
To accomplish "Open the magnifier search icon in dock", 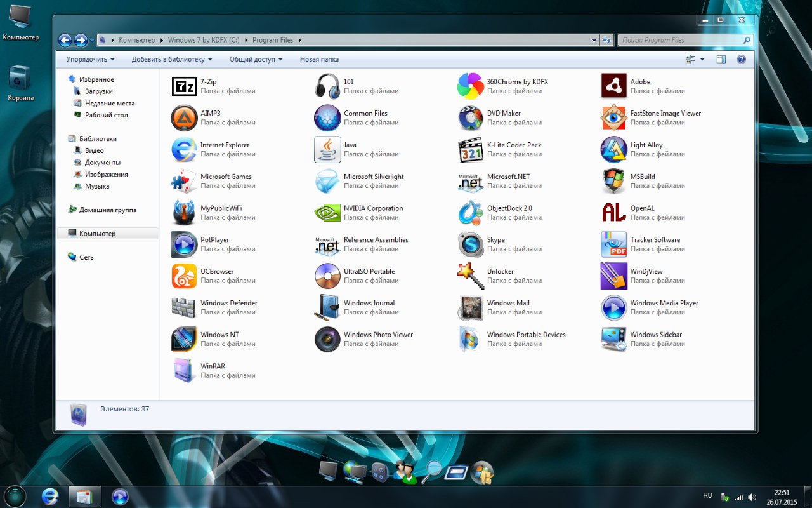I will tap(431, 472).
